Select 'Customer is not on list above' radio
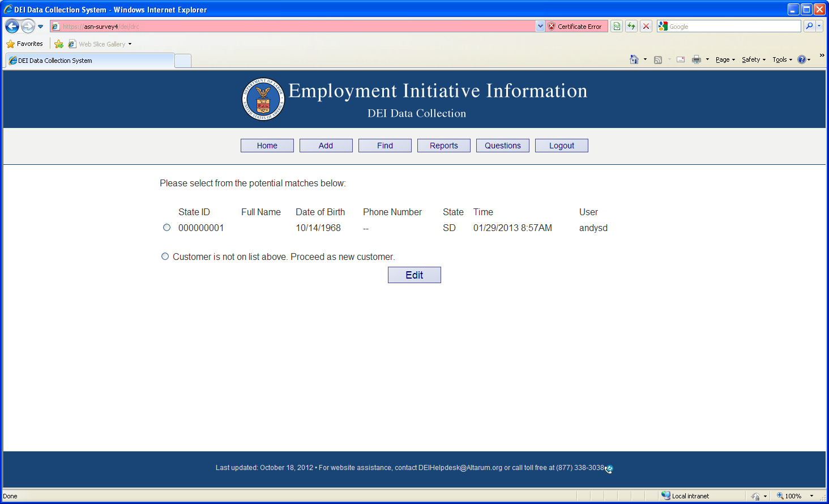 [x=165, y=257]
